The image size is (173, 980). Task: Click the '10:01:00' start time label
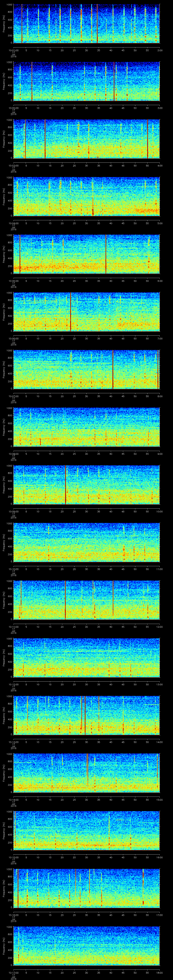[13, 50]
